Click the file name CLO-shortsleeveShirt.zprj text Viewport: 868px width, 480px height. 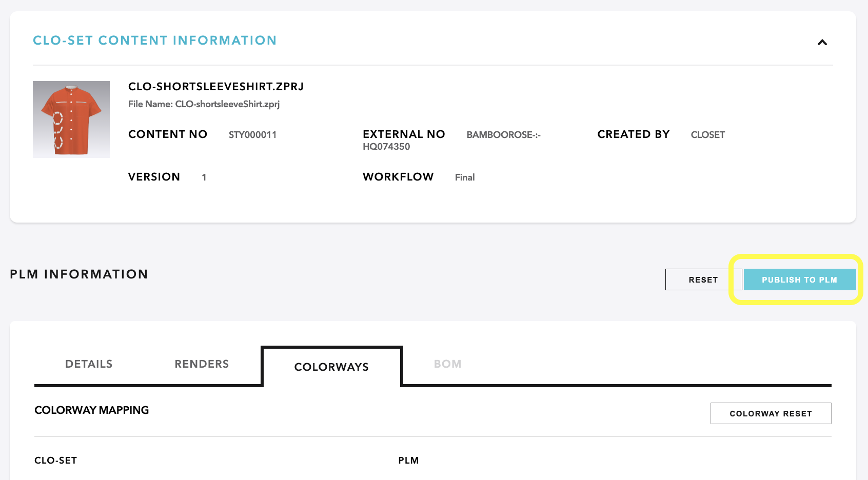click(227, 104)
